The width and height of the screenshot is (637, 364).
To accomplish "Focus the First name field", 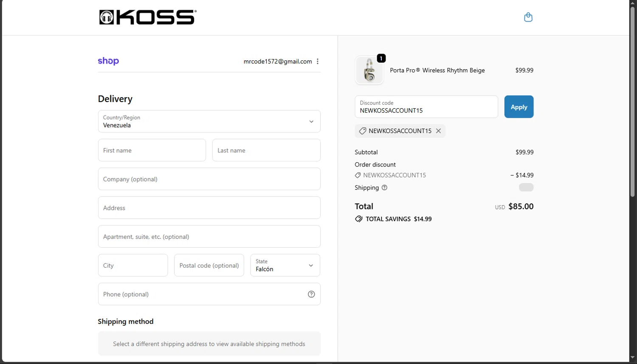I will 152,150.
